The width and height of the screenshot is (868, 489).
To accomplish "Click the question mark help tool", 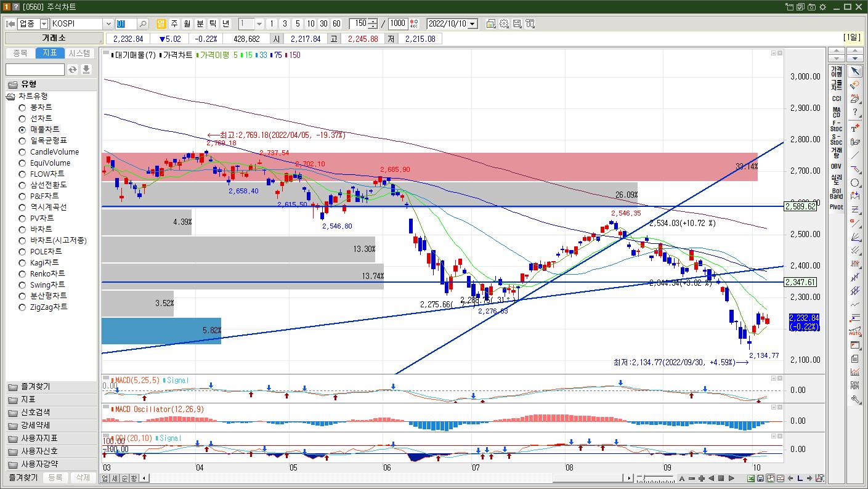I will pos(855,112).
